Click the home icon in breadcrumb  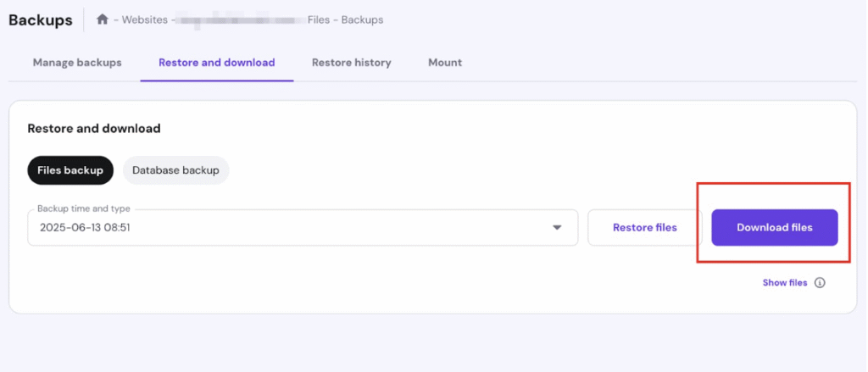[103, 19]
